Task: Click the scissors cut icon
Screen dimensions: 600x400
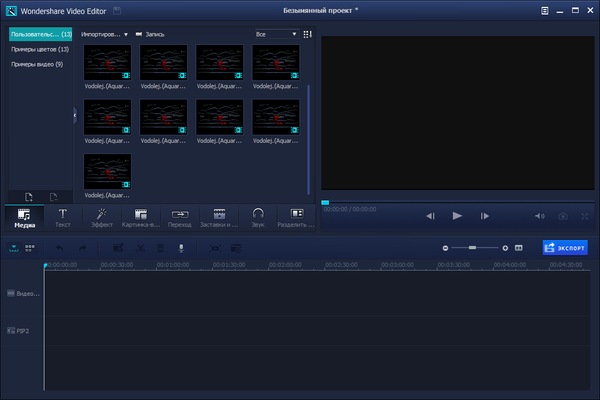Action: 141,248
